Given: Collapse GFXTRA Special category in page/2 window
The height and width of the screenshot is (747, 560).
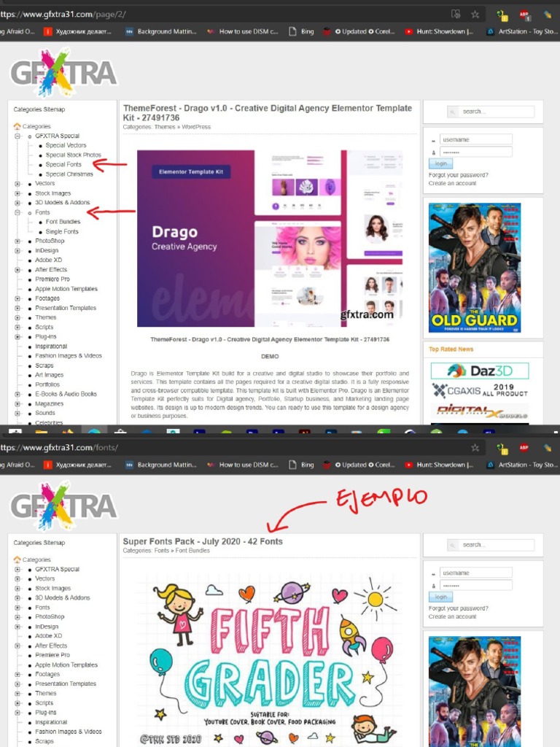Looking at the screenshot, I should tap(17, 136).
